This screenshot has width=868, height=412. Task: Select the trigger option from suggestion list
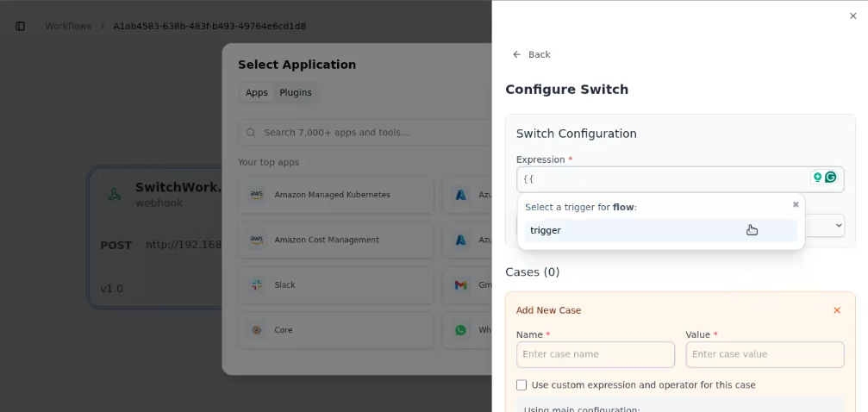(x=659, y=230)
